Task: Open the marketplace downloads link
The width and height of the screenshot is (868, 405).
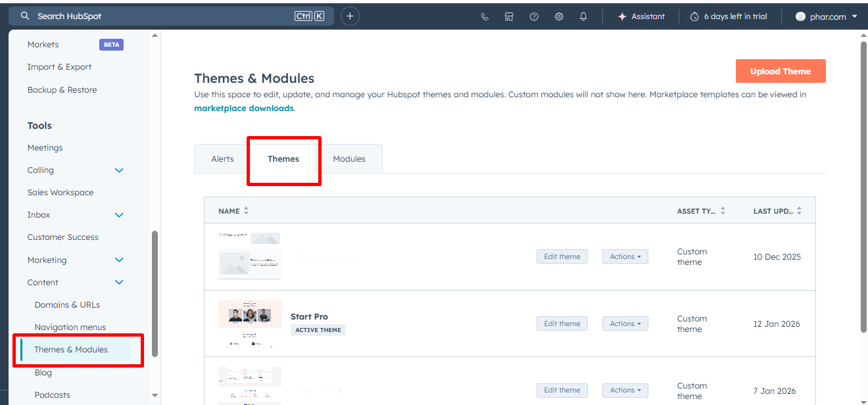Action: [x=243, y=108]
